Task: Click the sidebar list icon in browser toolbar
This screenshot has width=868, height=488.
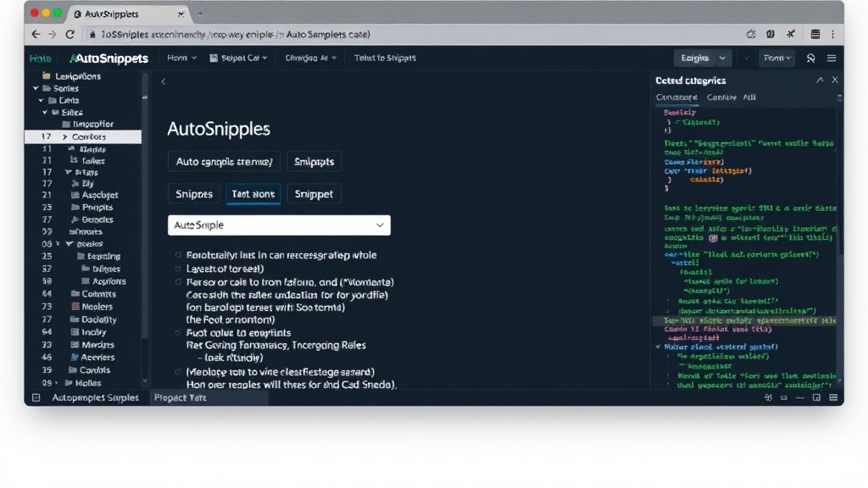Action: pos(815,34)
